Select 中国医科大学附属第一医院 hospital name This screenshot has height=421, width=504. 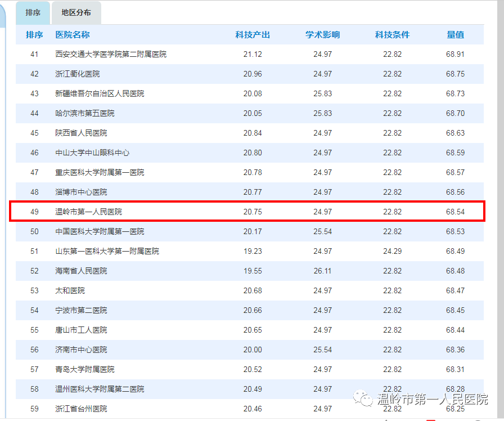[x=100, y=231]
